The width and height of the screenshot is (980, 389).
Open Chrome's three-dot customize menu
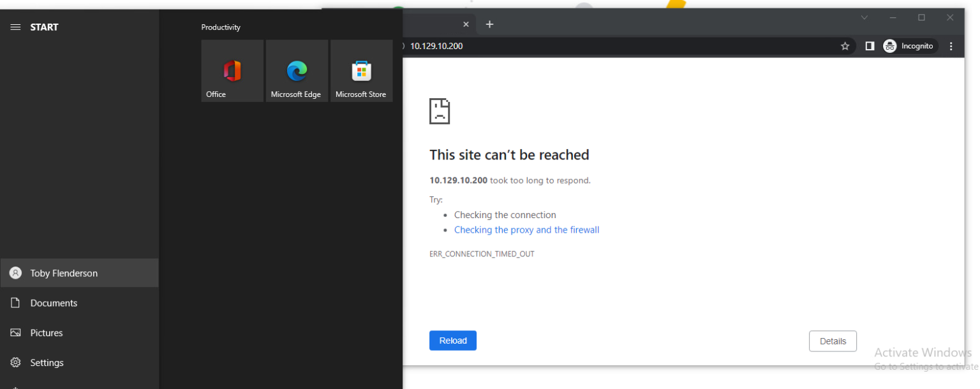(x=951, y=46)
